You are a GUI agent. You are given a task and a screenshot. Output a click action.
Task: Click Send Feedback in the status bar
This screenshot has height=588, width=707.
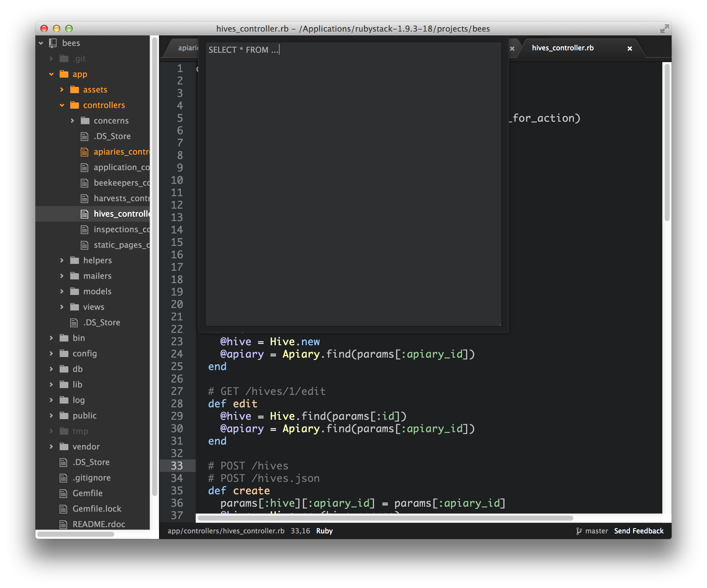[639, 531]
